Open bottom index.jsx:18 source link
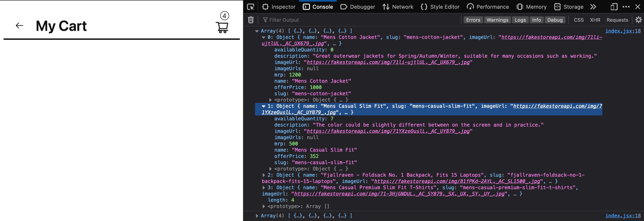This screenshot has width=644, height=221. pyautogui.click(x=623, y=216)
